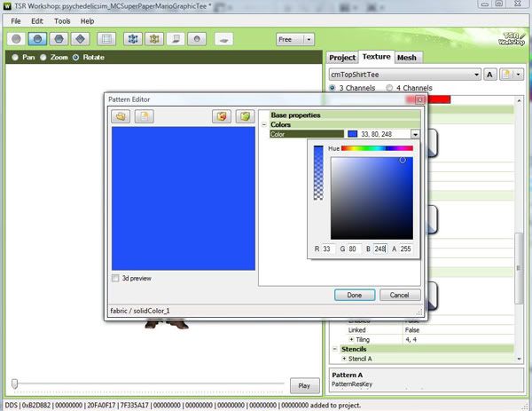Click the Done button
Viewport: 532px width, 411px height.
click(355, 295)
